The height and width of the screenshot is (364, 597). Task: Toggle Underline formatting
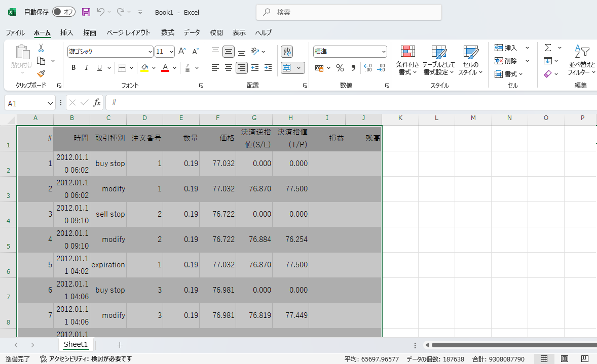99,68
